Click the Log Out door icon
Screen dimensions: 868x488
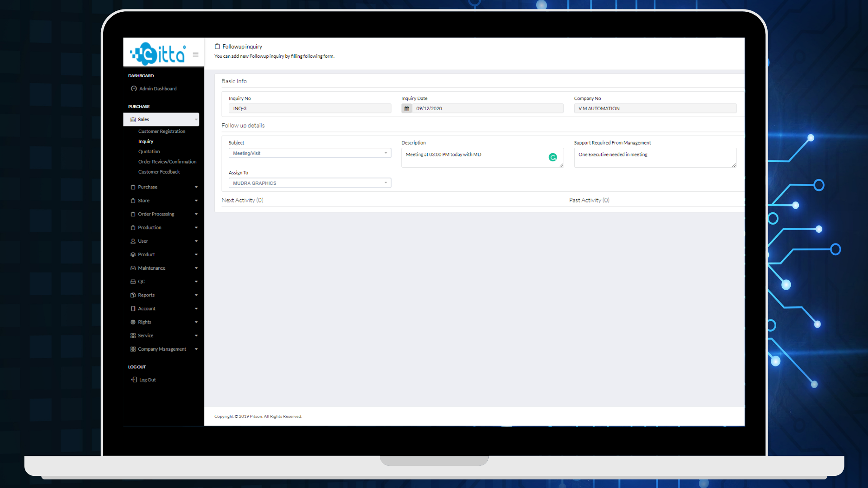[x=134, y=380]
